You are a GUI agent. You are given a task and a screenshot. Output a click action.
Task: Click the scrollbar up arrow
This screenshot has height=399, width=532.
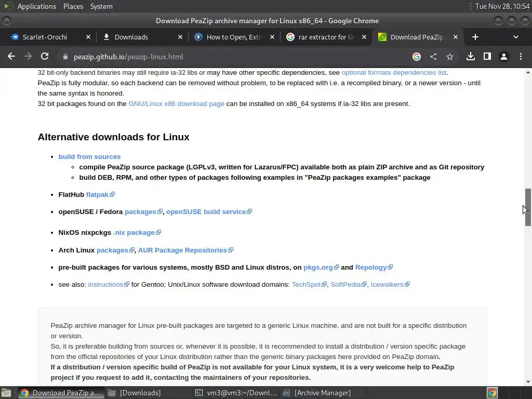[x=528, y=72]
